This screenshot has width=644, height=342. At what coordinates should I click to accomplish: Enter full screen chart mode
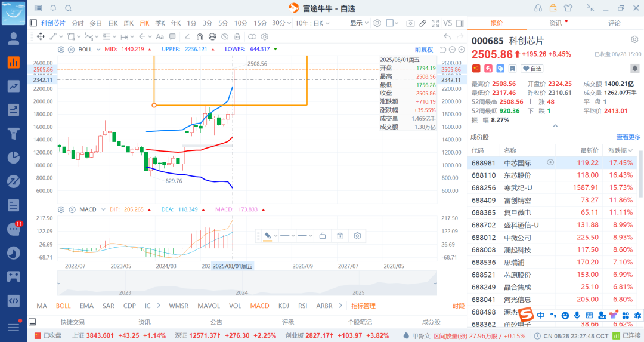point(435,23)
